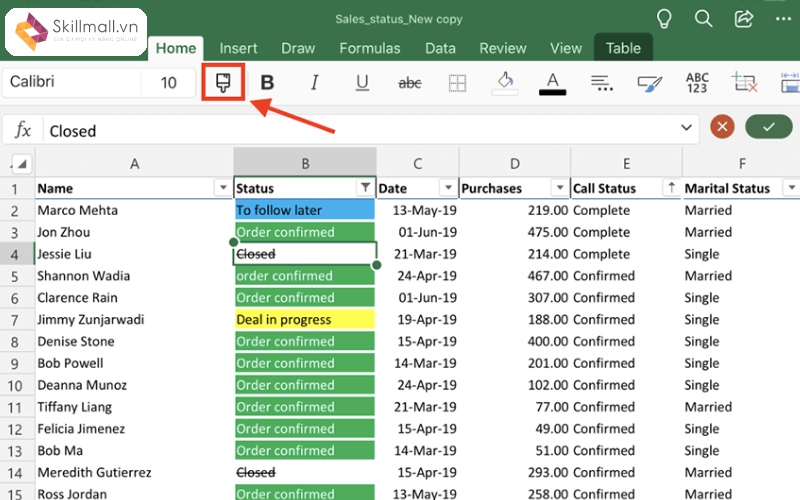Click the 'Status' table header cell
The height and width of the screenshot is (500, 800).
point(305,188)
